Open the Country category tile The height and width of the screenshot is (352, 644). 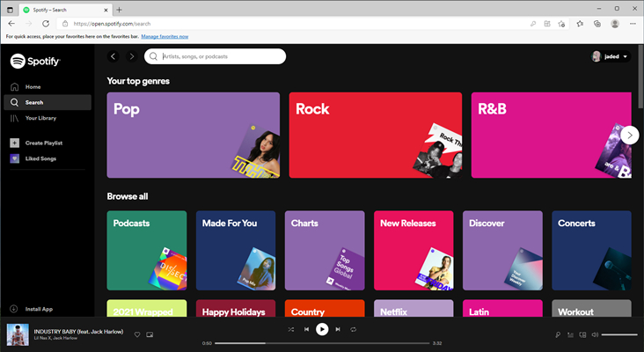pyautogui.click(x=325, y=308)
